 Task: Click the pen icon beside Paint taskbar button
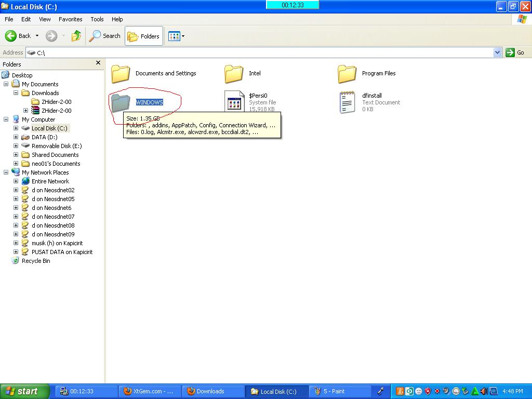[x=381, y=391]
